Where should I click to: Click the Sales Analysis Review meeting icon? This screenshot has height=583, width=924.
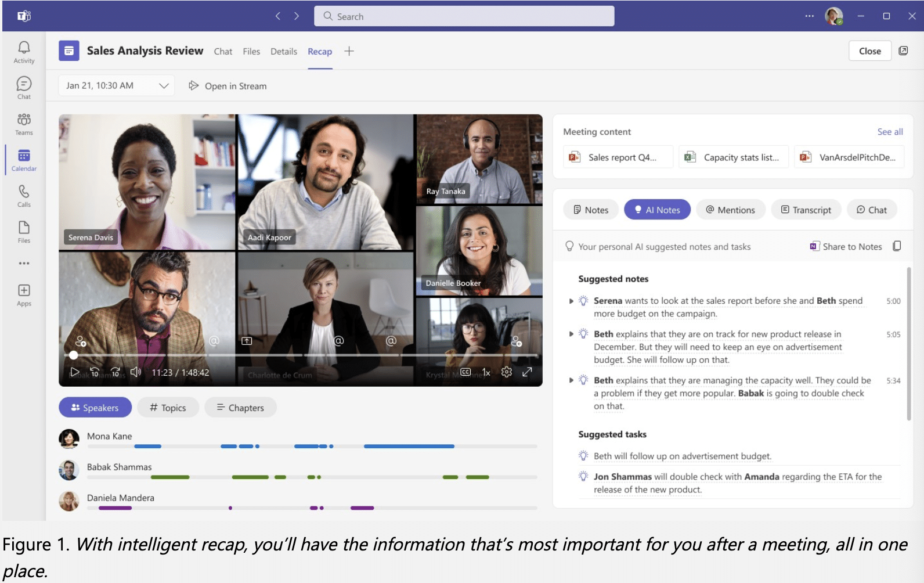pos(69,51)
